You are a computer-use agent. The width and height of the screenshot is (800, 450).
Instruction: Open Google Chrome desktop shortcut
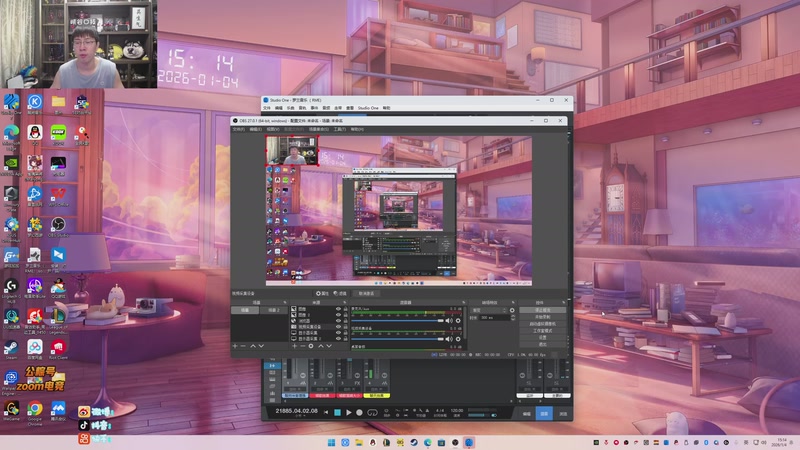click(35, 412)
